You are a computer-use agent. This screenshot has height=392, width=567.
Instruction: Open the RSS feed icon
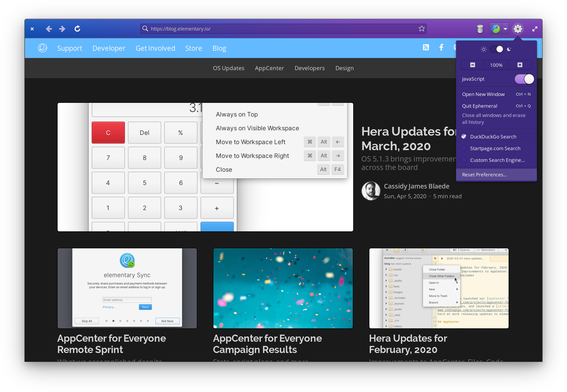pos(426,48)
